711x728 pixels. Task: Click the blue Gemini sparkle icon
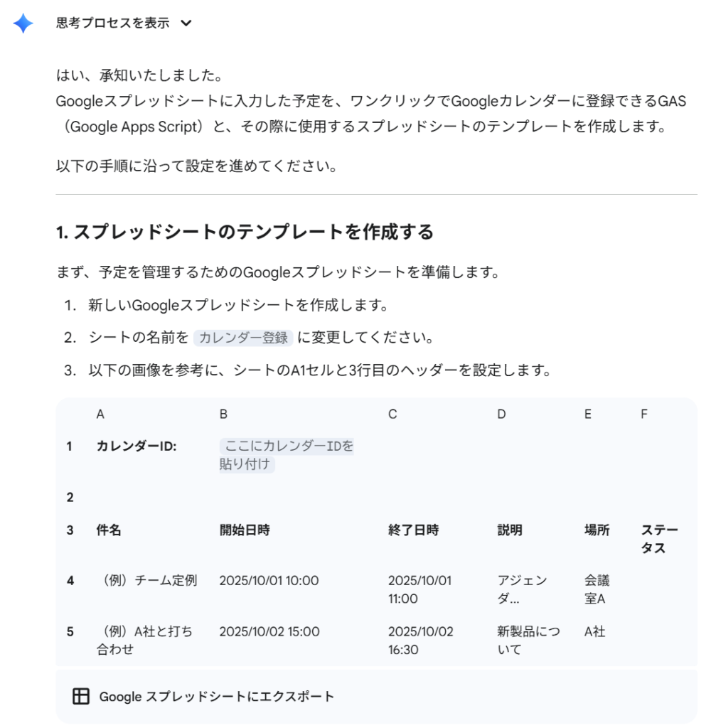23,23
